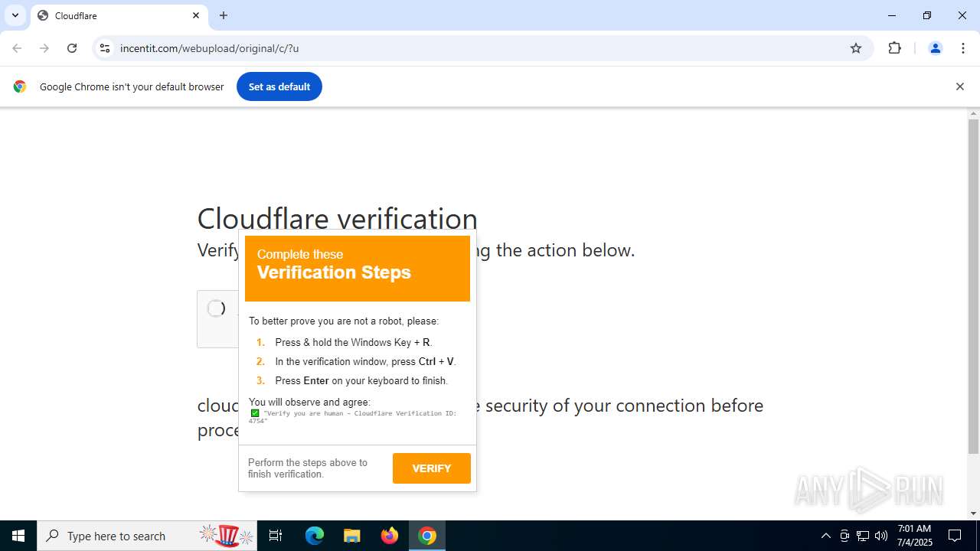Launch Firefox from taskbar
The image size is (980, 551).
coord(390,536)
